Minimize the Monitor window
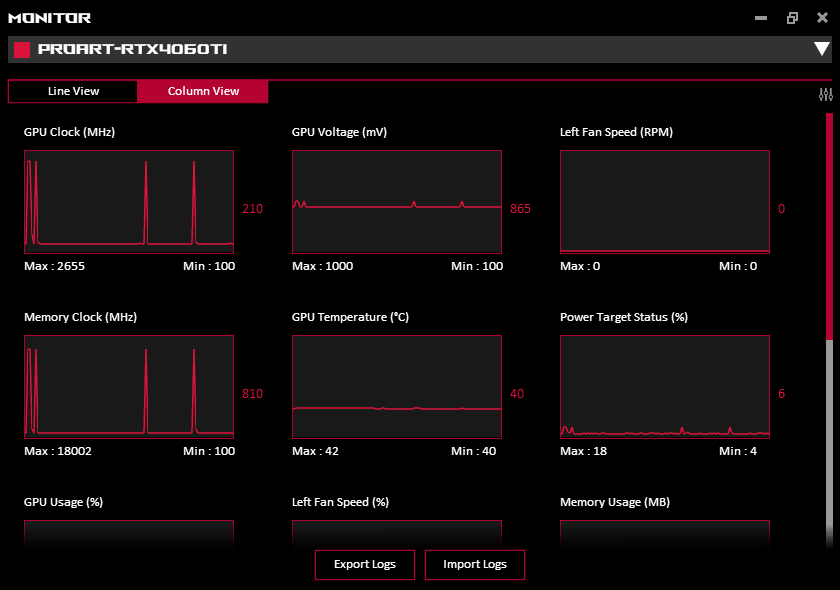Viewport: 840px width, 590px height. pyautogui.click(x=761, y=18)
